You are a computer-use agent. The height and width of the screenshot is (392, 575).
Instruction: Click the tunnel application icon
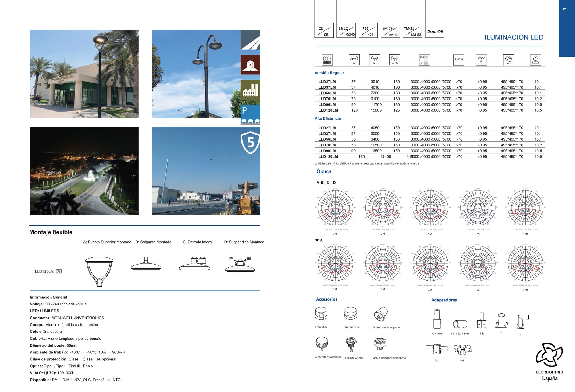[250, 65]
